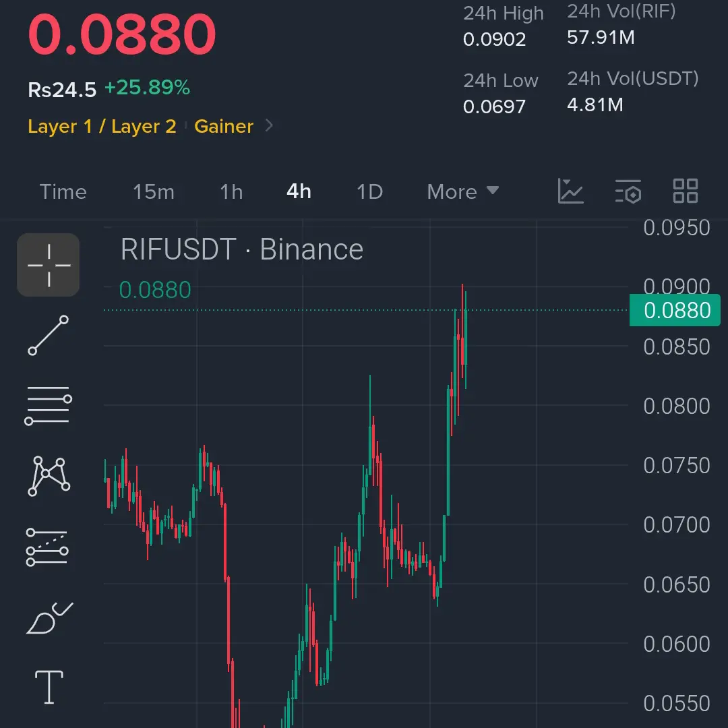The image size is (728, 728).
Task: Expand tags with the chevron arrow
Action: click(x=269, y=125)
